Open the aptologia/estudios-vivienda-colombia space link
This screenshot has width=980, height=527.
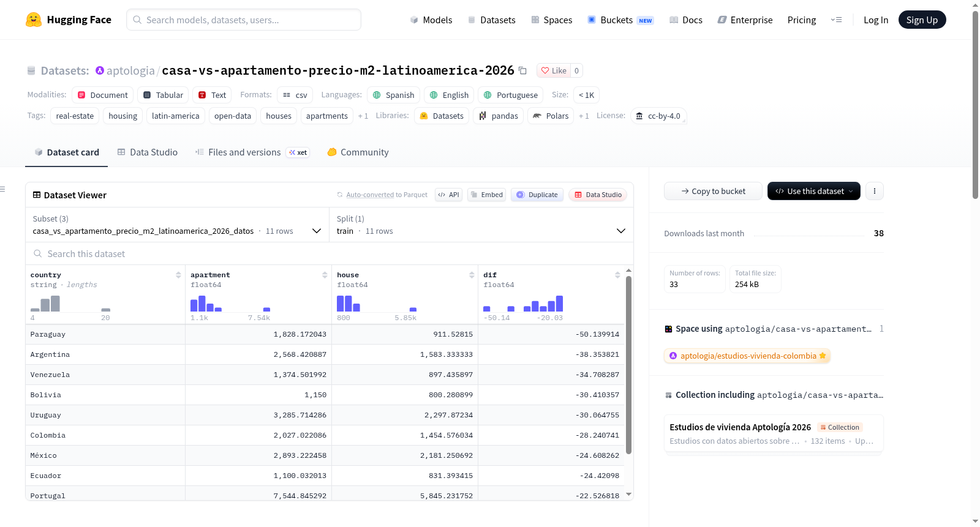pos(747,356)
